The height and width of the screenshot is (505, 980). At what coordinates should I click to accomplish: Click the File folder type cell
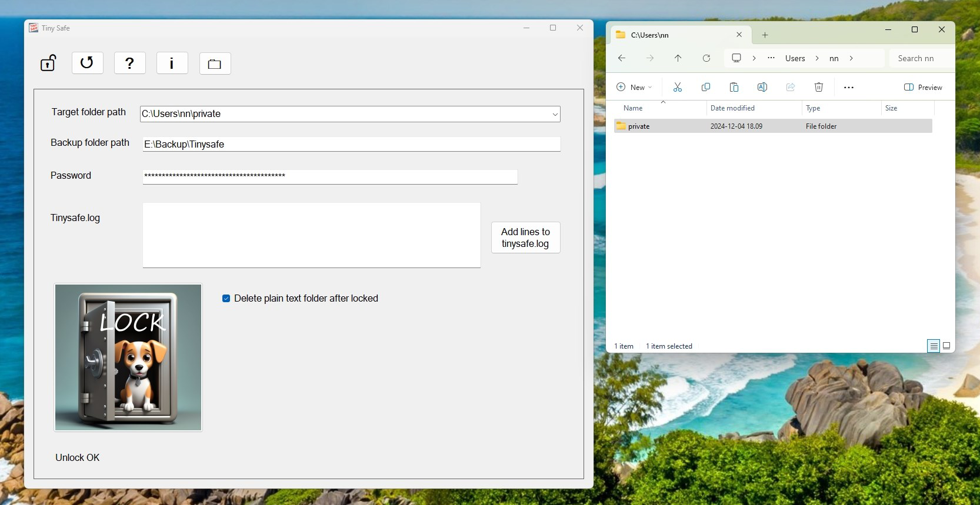click(x=821, y=126)
